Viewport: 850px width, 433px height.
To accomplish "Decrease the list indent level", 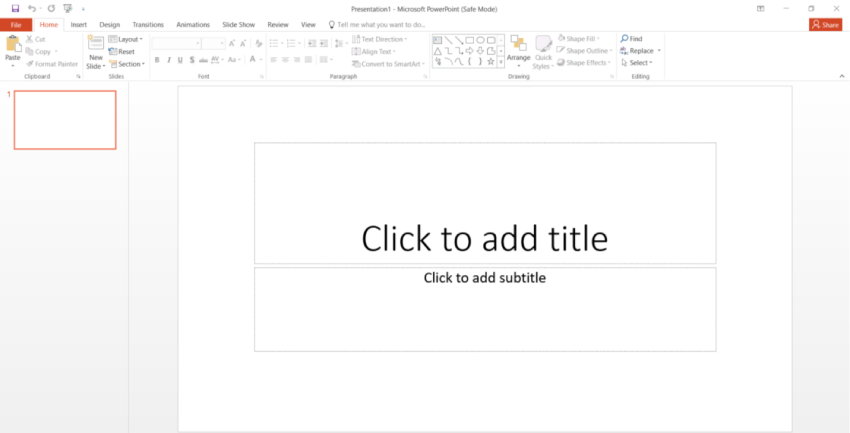I will coord(312,43).
